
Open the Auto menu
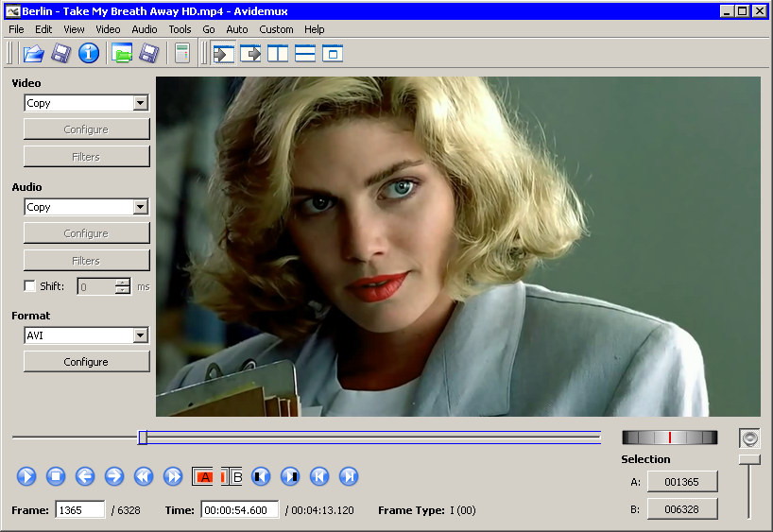(237, 29)
